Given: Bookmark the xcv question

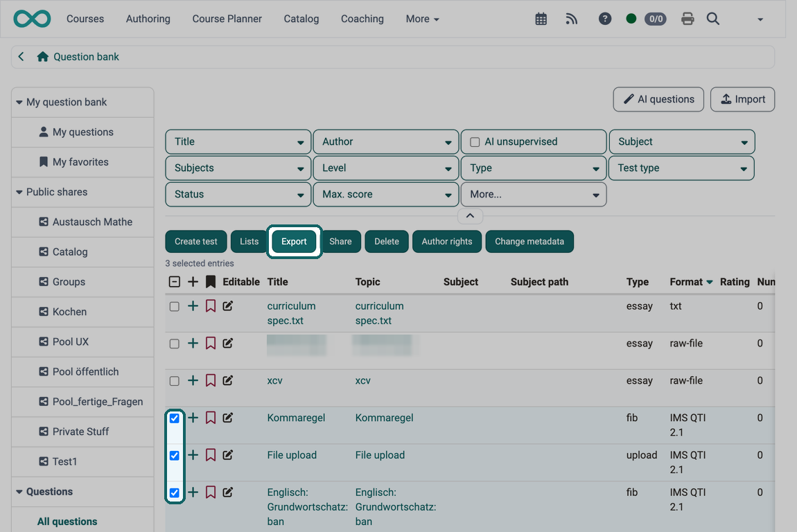Looking at the screenshot, I should pos(211,380).
